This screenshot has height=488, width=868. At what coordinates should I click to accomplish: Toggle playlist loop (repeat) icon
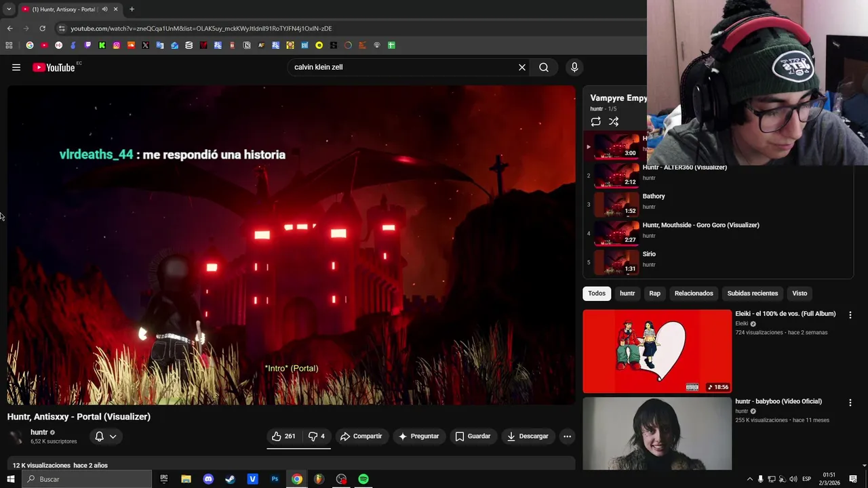pyautogui.click(x=595, y=122)
